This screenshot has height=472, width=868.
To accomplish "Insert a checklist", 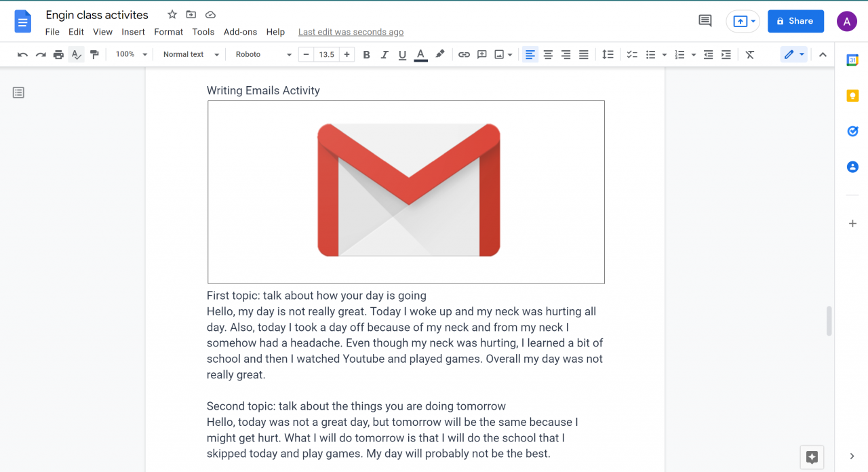I will 632,54.
